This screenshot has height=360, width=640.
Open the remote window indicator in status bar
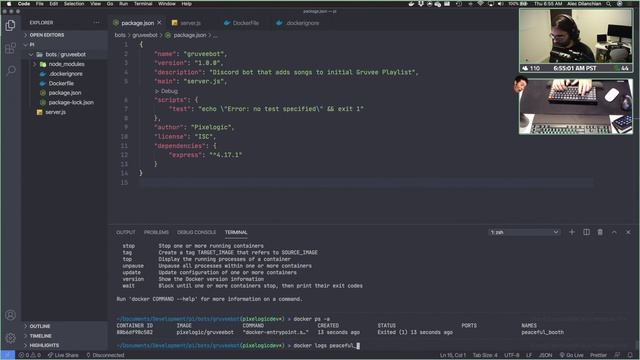click(7, 355)
